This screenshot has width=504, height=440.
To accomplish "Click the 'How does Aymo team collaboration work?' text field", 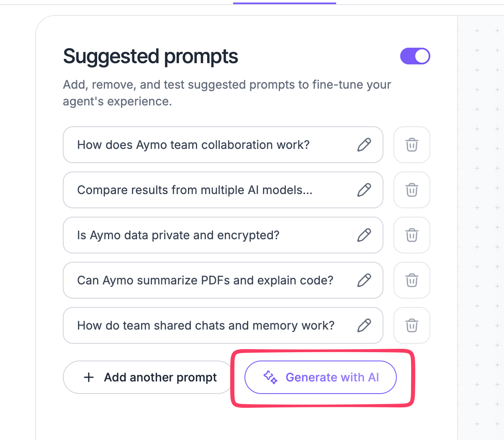I will [x=223, y=145].
